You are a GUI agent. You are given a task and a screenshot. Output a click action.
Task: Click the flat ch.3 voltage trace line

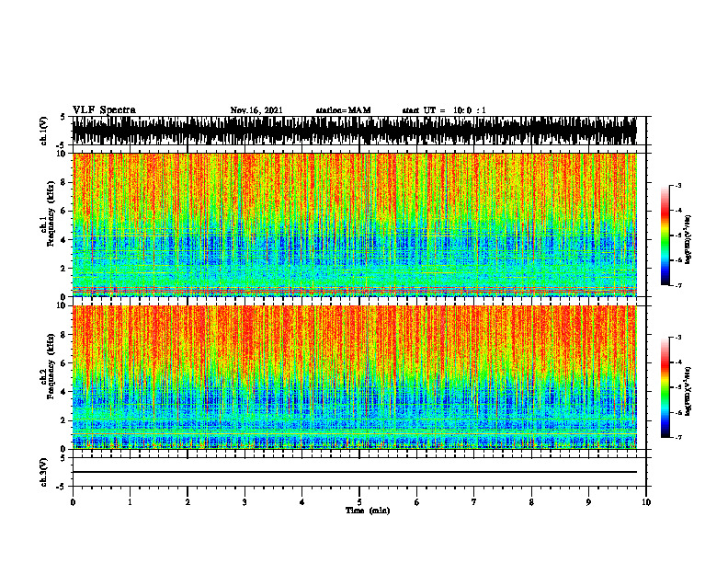point(354,472)
